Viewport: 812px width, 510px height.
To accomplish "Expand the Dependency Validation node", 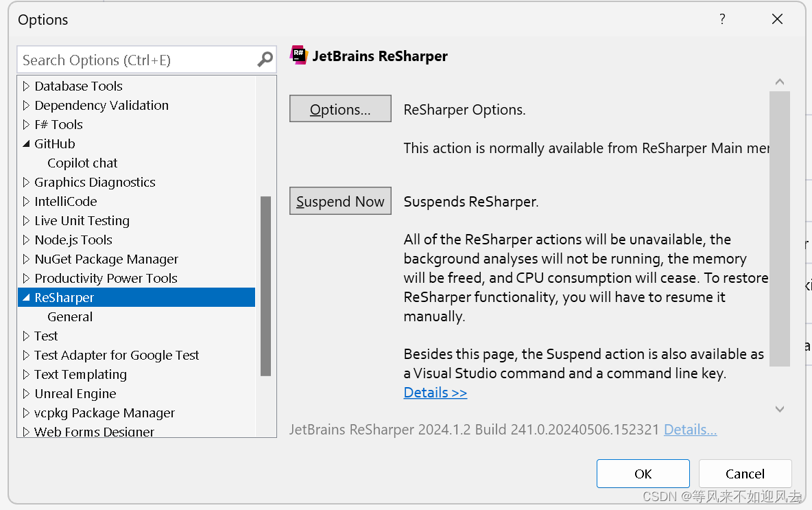I will tap(26, 105).
